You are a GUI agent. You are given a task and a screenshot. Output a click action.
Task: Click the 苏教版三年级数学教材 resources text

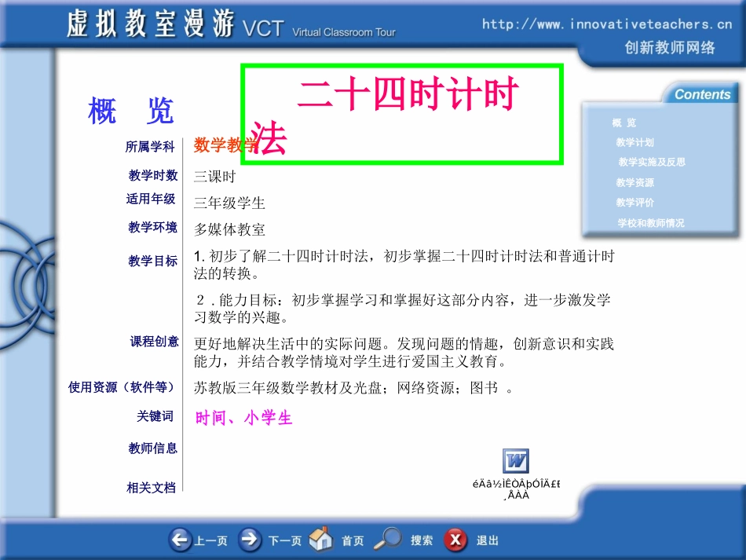point(353,388)
